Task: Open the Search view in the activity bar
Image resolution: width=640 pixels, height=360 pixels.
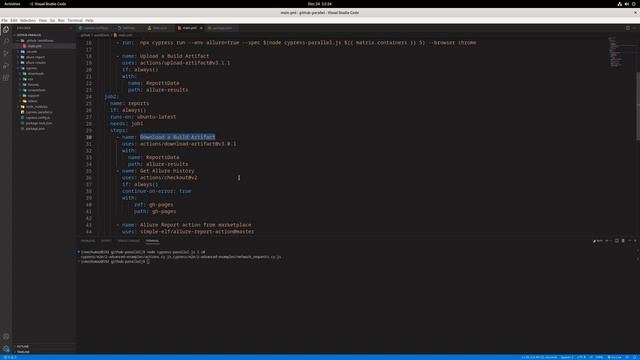Action: (x=6, y=41)
